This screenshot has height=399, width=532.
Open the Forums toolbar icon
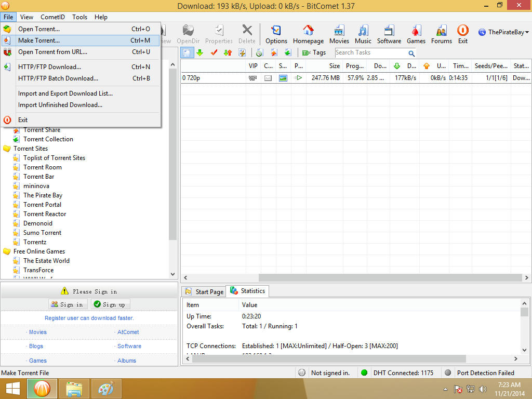point(442,34)
